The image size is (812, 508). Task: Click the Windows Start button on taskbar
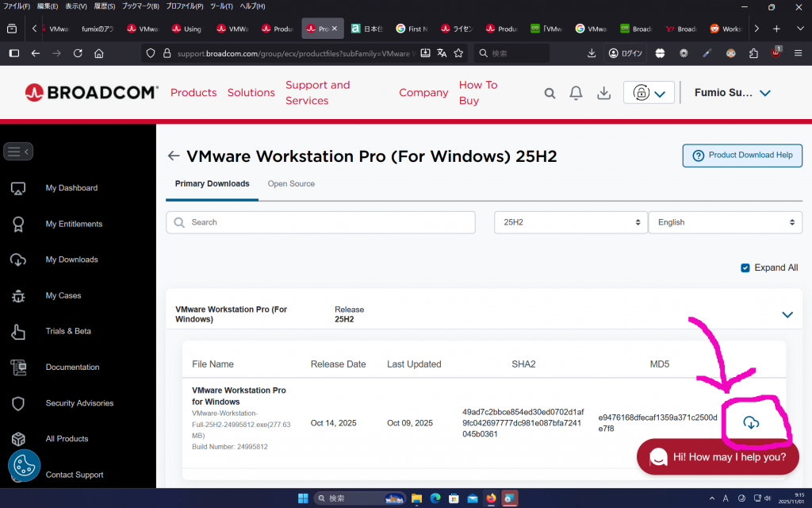tap(303, 498)
